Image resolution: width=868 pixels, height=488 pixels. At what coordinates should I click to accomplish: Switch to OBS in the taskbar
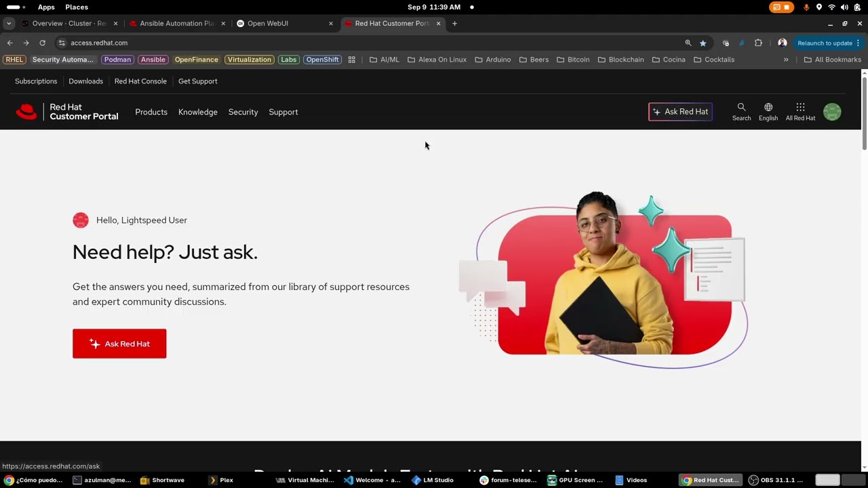(776, 480)
